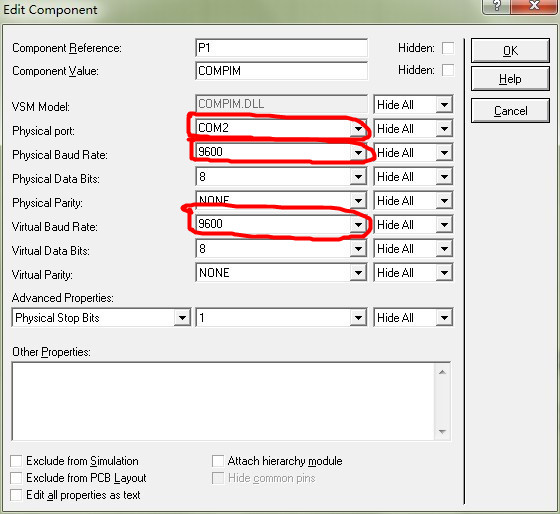The image size is (560, 514).
Task: Click the Other Properties scrollbar down arrow
Action: (442, 431)
